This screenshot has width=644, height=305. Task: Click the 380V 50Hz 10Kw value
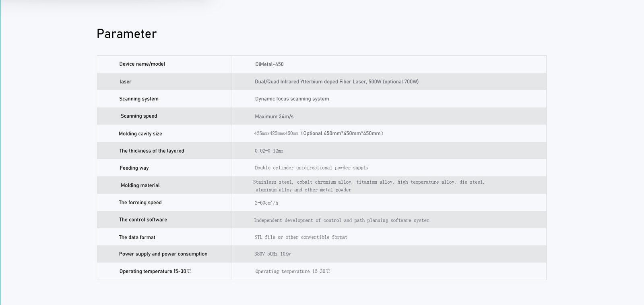coord(272,254)
